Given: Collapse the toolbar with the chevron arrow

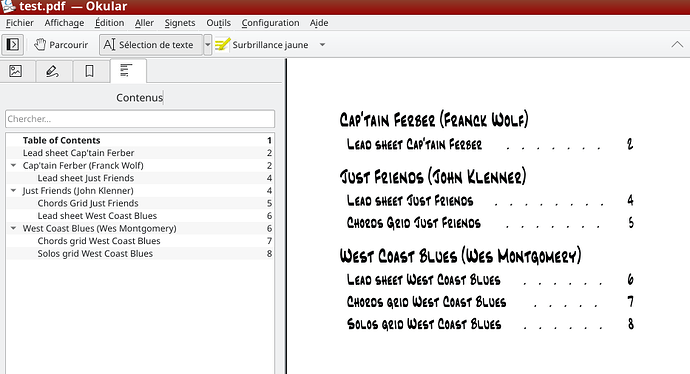Looking at the screenshot, I should [x=677, y=44].
